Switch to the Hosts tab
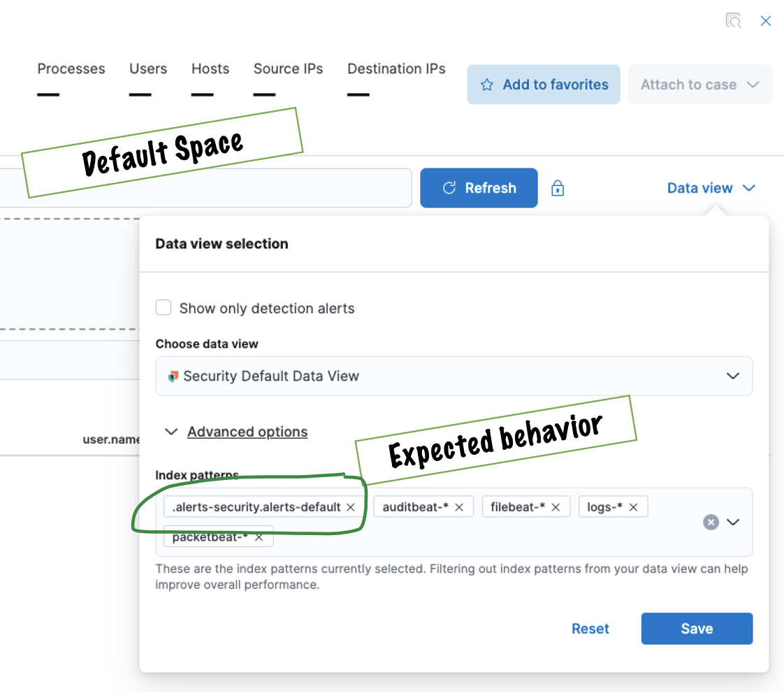Image resolution: width=784 pixels, height=693 pixels. click(x=210, y=68)
